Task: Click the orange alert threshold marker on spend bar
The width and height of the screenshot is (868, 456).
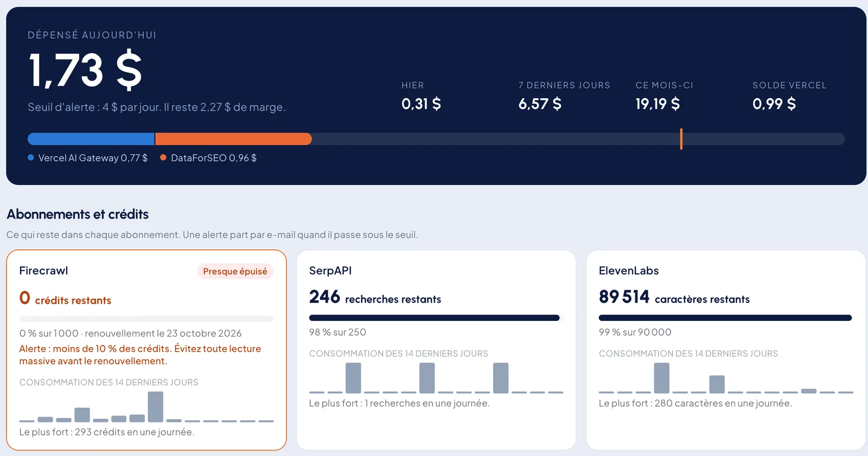Action: [x=681, y=139]
